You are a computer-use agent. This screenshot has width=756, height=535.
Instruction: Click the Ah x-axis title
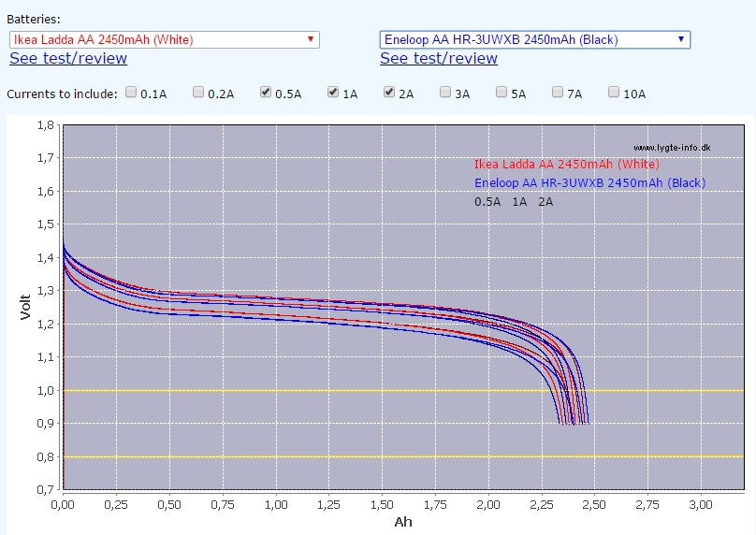coord(402,522)
